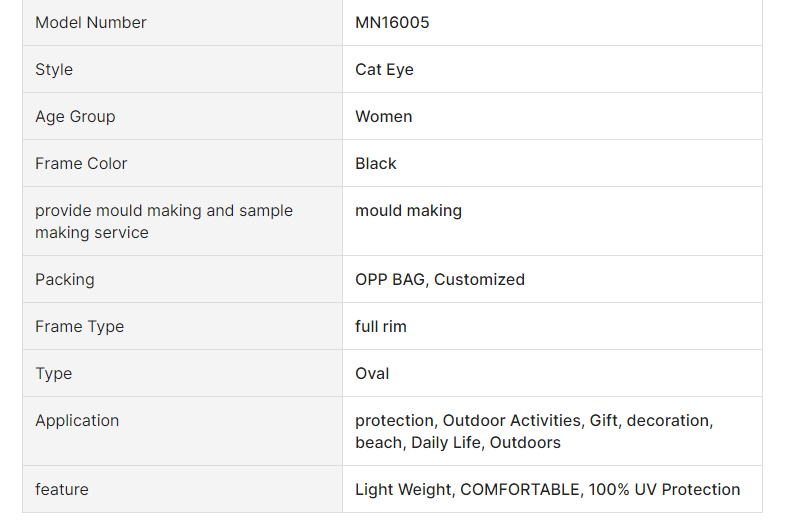Click the "Application" attribute label
The height and width of the screenshot is (530, 792).
tap(77, 420)
